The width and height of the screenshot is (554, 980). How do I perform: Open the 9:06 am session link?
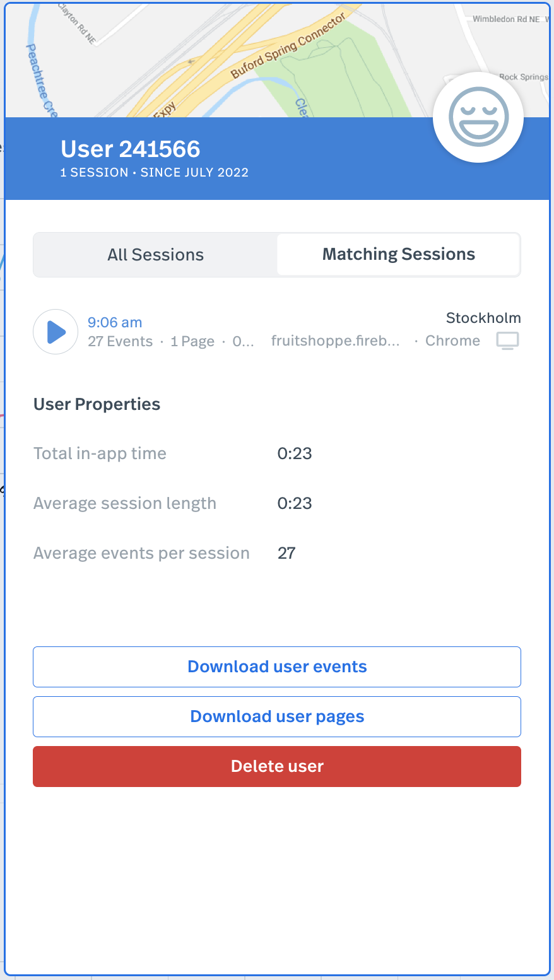pos(115,322)
